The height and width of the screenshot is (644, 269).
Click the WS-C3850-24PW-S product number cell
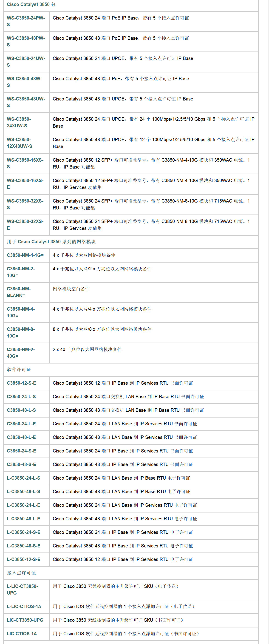coord(26,21)
